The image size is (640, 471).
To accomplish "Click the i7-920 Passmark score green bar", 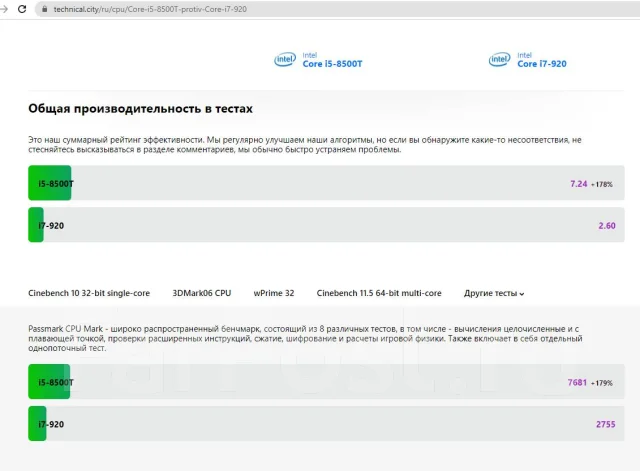I will tap(37, 424).
